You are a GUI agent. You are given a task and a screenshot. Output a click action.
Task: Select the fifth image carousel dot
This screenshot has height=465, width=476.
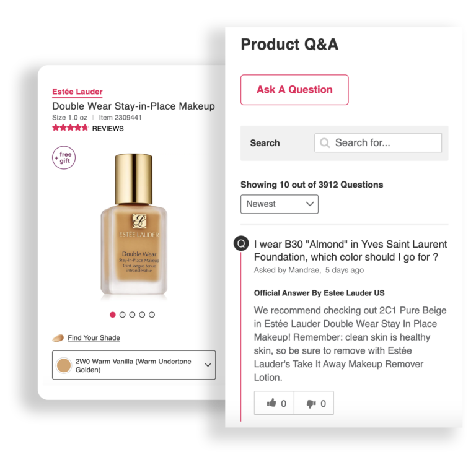[152, 315]
